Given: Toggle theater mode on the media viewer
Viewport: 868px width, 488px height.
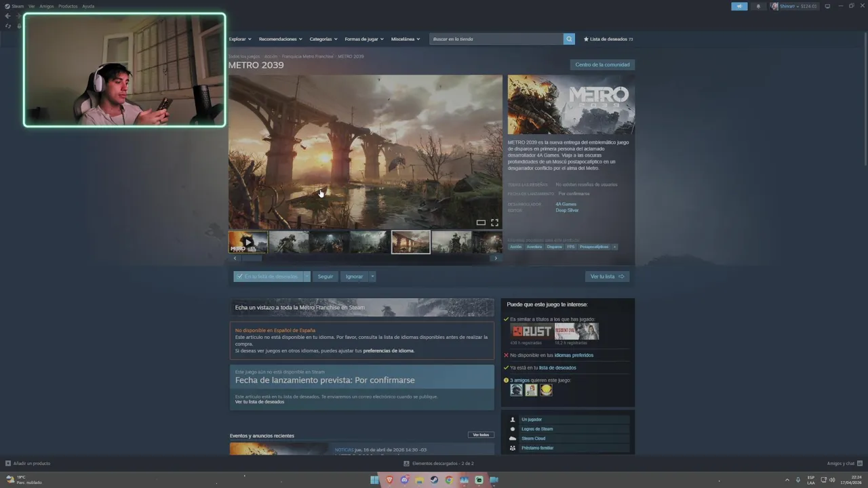Looking at the screenshot, I should pyautogui.click(x=481, y=222).
